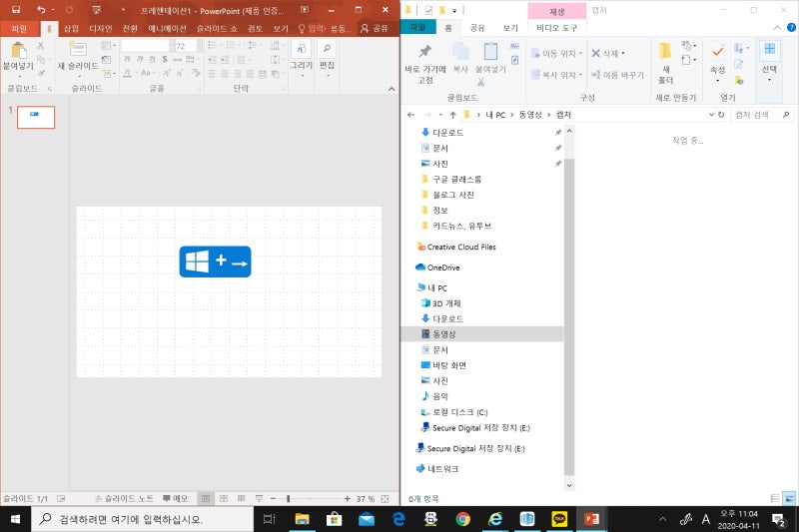Screen dimensions: 799x532
Task: Click the 새 슬라이드 new slide icon
Action: [x=78, y=49]
